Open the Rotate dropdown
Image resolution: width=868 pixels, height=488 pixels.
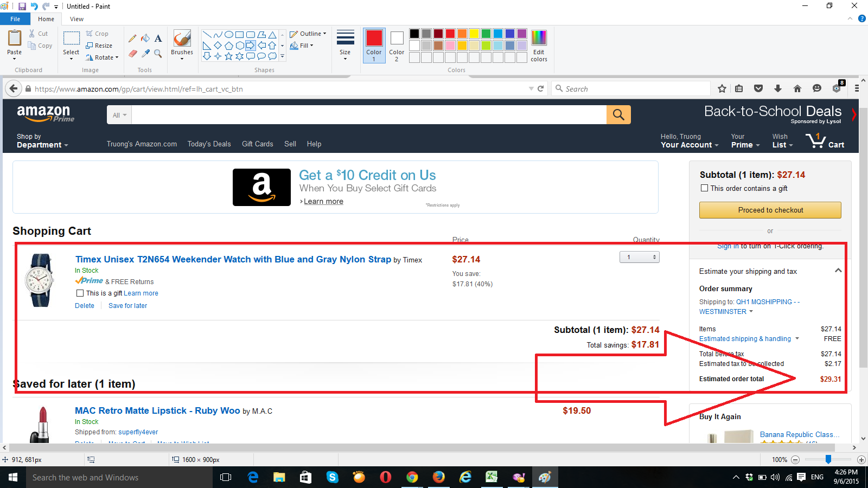102,57
